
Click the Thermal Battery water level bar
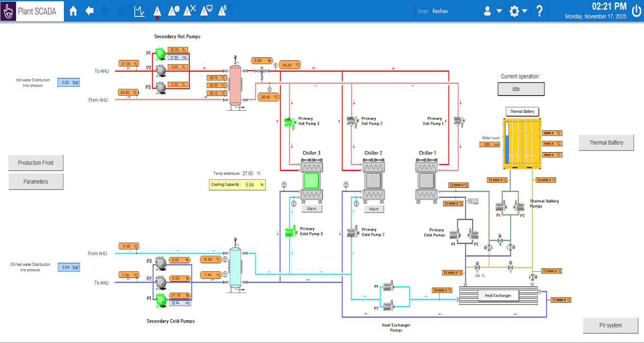tap(507, 143)
